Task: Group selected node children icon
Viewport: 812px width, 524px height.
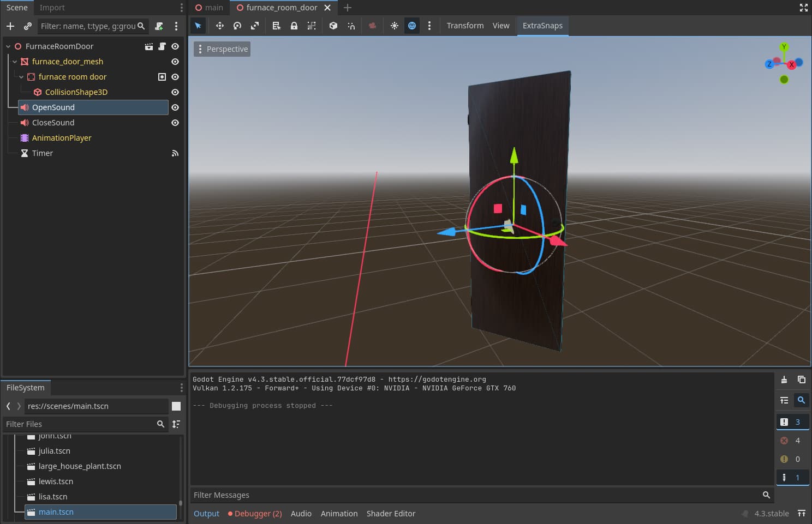Action: pos(312,26)
